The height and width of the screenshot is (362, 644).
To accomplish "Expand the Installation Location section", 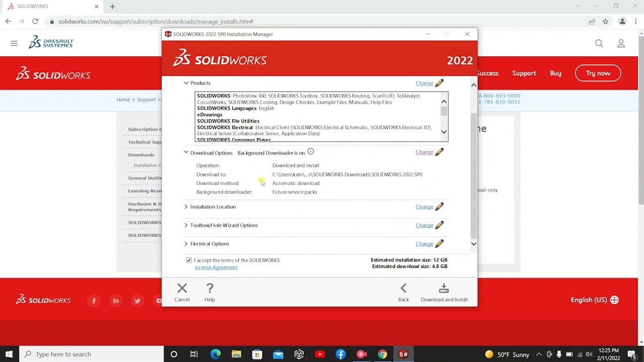I will [x=186, y=207].
